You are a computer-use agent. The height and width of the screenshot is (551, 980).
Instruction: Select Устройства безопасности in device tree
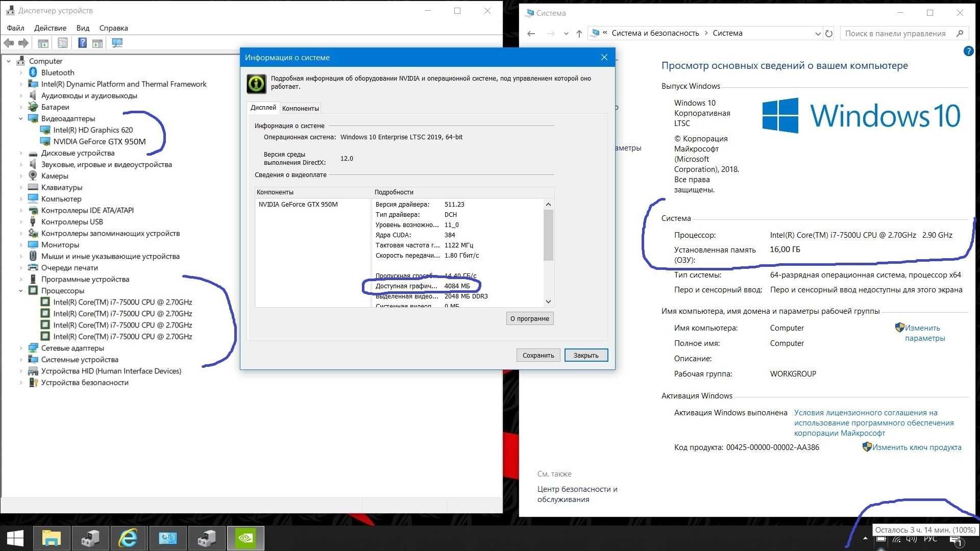pyautogui.click(x=85, y=383)
